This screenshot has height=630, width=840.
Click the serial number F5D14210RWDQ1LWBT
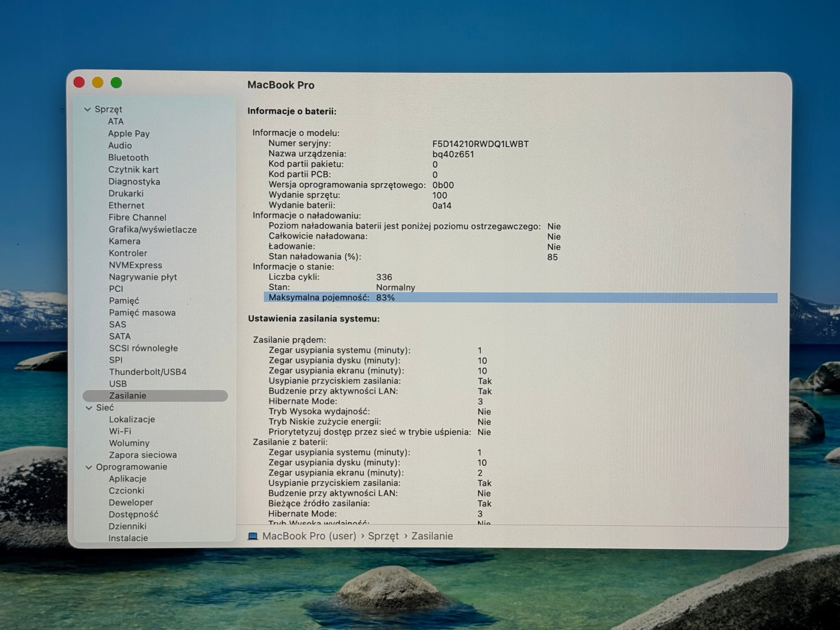tap(480, 144)
